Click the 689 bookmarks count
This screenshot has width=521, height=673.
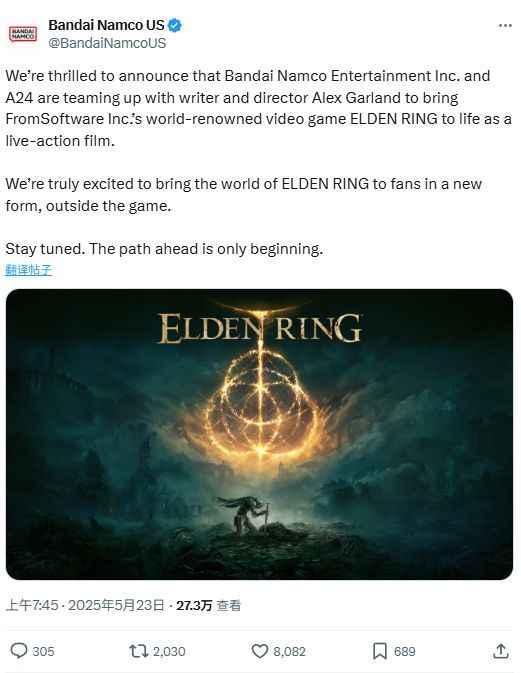[x=404, y=652]
